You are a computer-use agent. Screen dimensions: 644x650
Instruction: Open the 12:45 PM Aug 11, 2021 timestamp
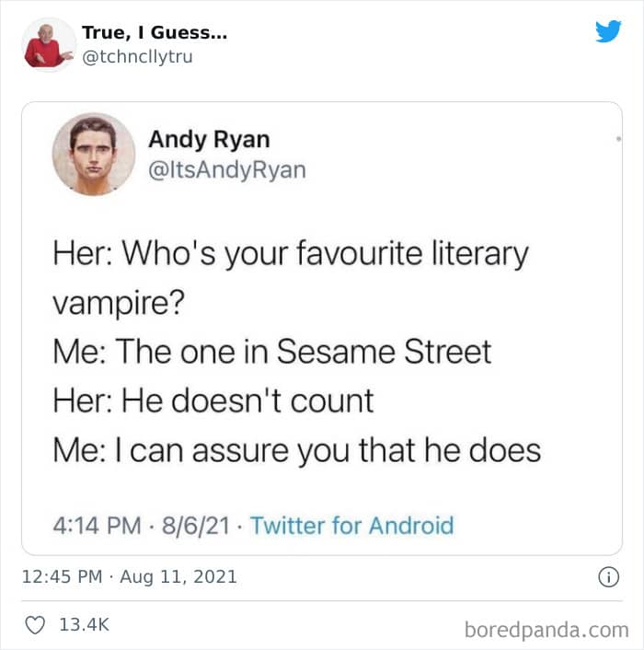click(129, 576)
